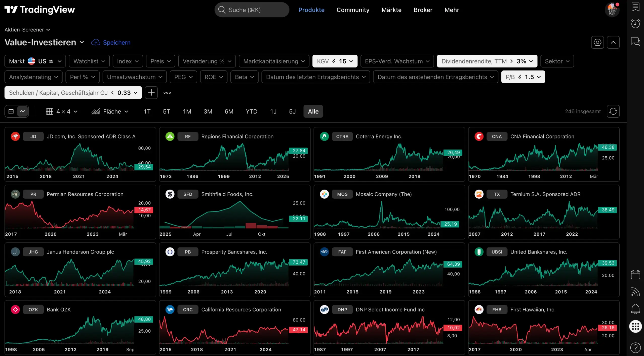Open the screener settings hexagon icon
Viewport: 644px width, 356px height.
coord(597,42)
